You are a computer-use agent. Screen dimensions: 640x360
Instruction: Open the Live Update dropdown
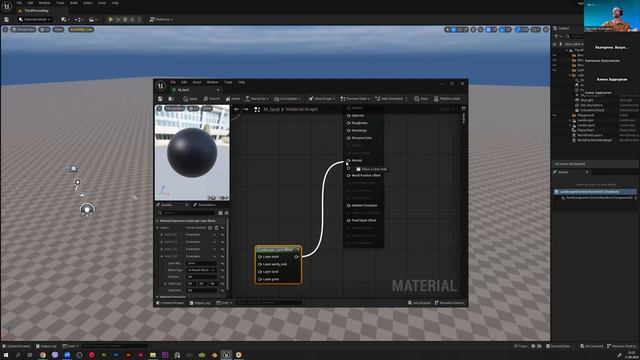coord(288,99)
